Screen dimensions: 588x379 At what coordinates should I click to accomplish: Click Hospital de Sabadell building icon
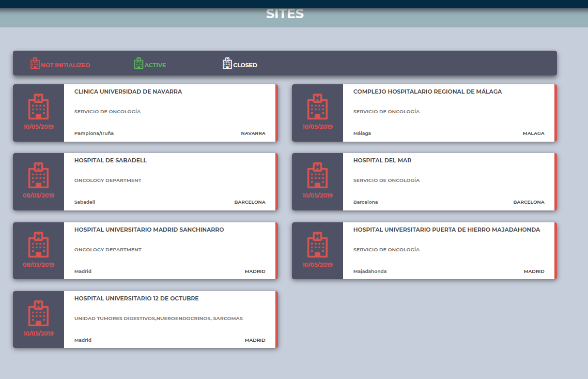point(39,175)
